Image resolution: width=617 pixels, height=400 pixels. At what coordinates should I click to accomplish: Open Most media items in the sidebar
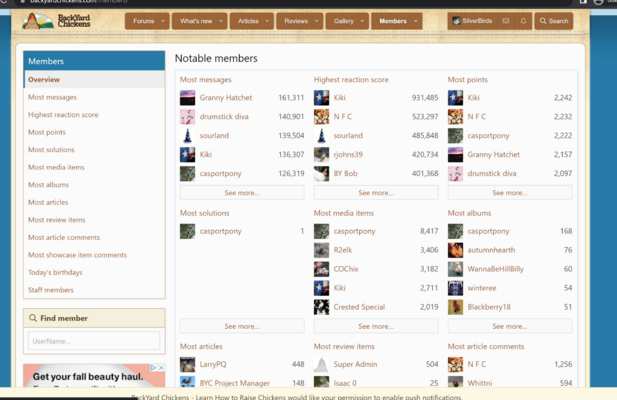click(x=56, y=167)
